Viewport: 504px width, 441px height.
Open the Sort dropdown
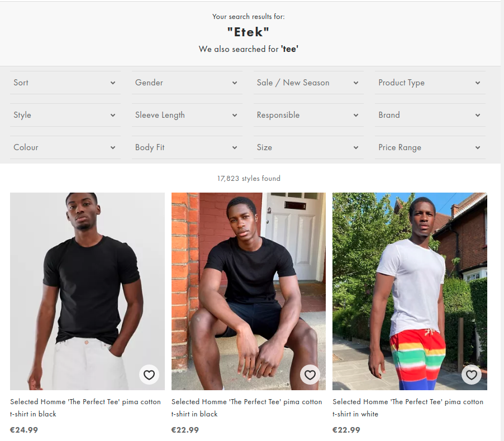pyautogui.click(x=65, y=83)
